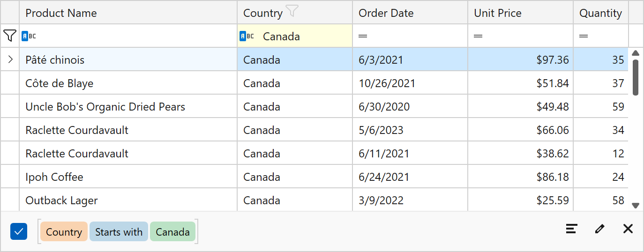Expand the Pâté chinois row arrow
644x252 pixels.
tap(10, 59)
